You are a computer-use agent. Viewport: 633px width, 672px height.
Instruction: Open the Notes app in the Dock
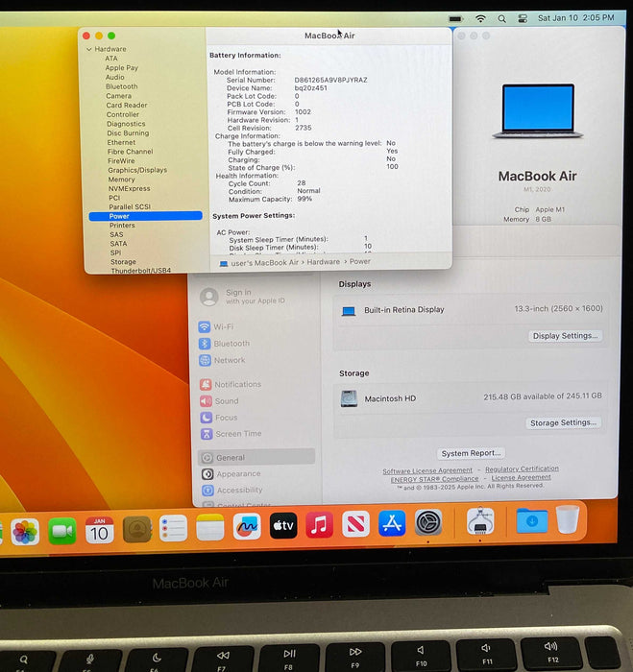pyautogui.click(x=210, y=527)
